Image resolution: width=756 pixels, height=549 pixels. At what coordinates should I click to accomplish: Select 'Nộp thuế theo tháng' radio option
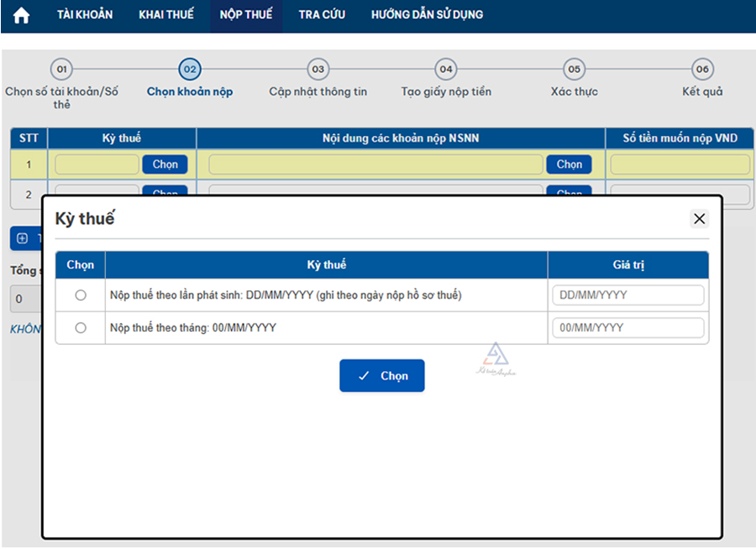[x=81, y=328]
